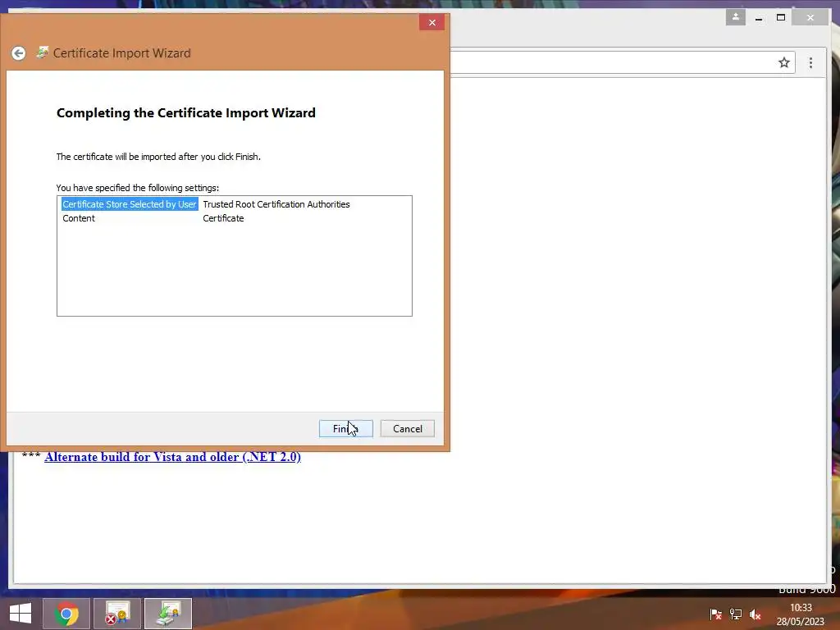Minimize the Chrome window
Screen dimensions: 840x630
(759, 18)
